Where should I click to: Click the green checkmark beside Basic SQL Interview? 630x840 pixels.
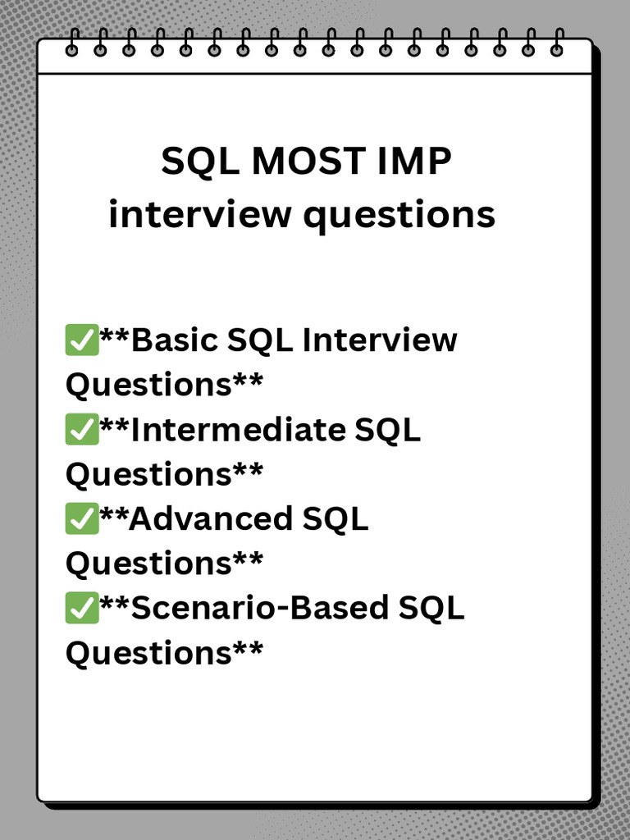[x=81, y=340]
